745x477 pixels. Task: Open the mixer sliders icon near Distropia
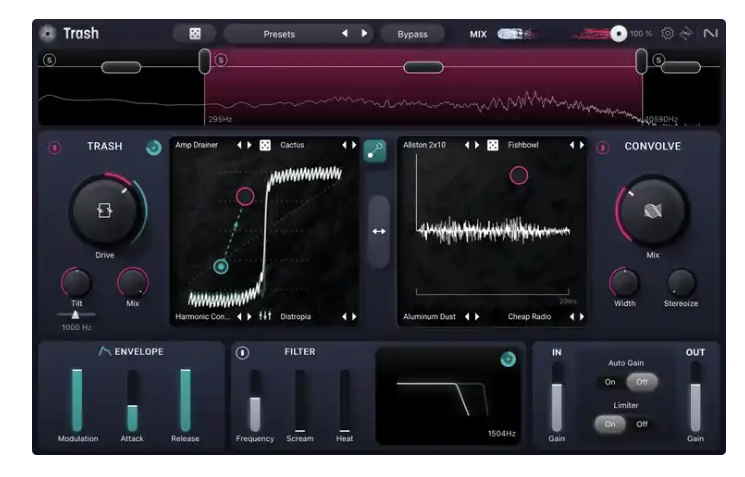[265, 315]
